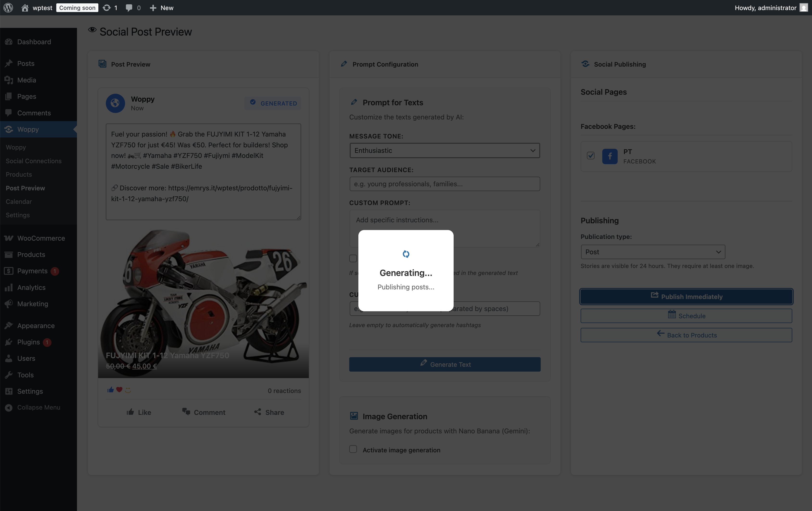Viewport: 812px width, 511px height.
Task: Click the Woppy globe avatar in post preview
Action: (x=115, y=103)
